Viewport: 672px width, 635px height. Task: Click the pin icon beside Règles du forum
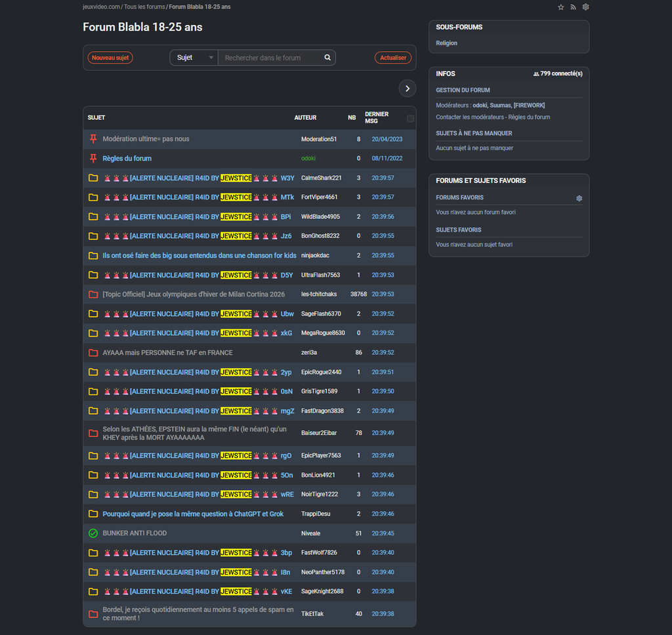click(93, 158)
